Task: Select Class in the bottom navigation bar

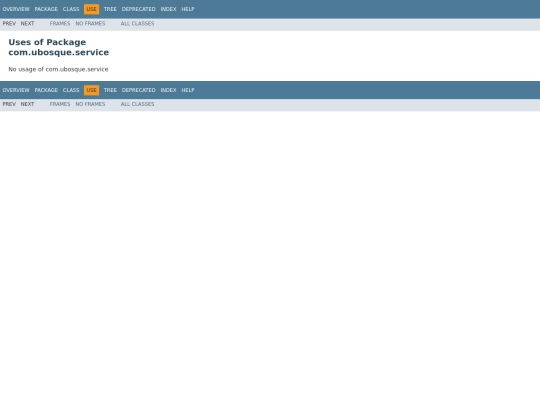Action: (x=71, y=90)
